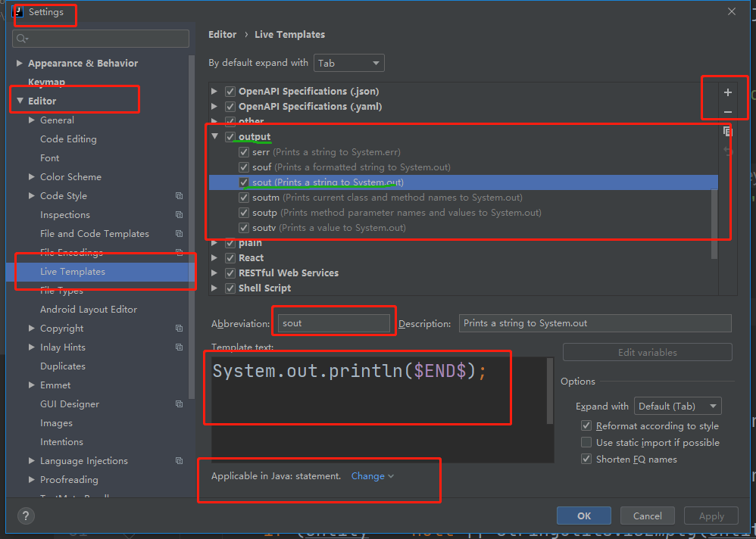Screen dimensions: 756x539
Task: Click inside the Template text editor
Action: pyautogui.click(x=379, y=410)
